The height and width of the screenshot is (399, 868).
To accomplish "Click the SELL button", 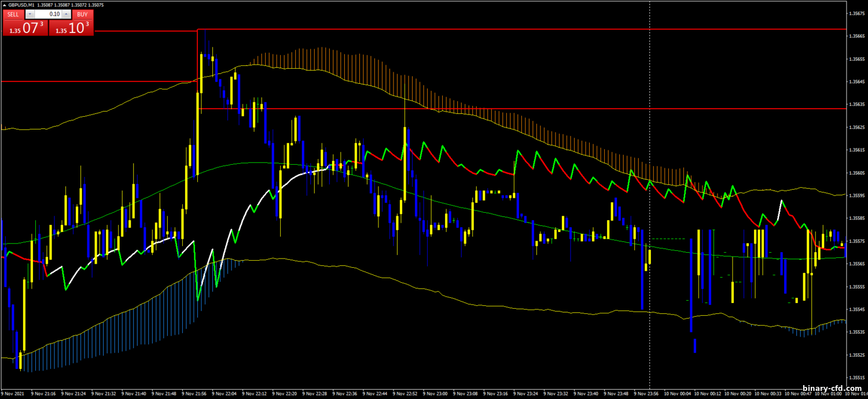I will pyautogui.click(x=13, y=14).
